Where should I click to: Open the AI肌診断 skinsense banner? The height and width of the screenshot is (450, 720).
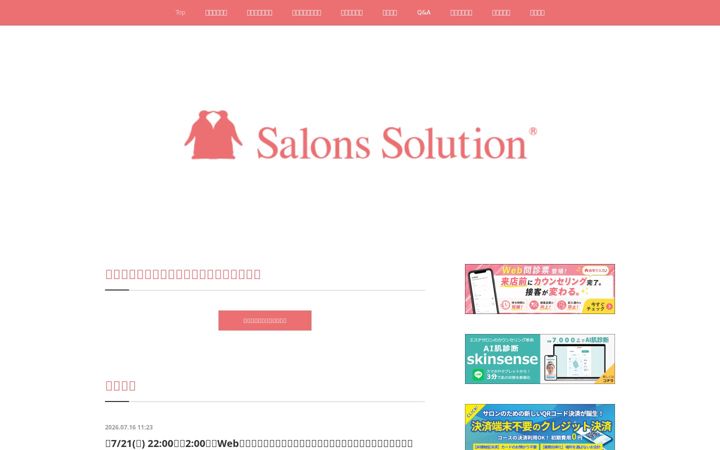tap(540, 359)
